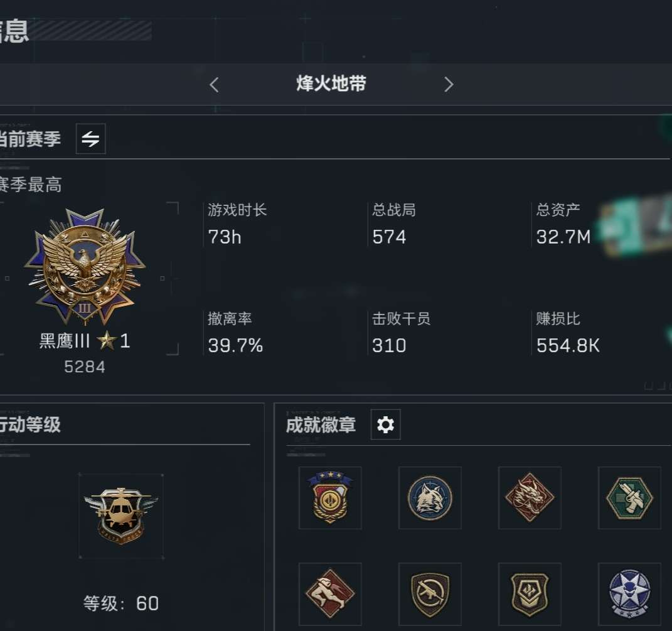Click the 撤离率 39.7% stat
672x631 pixels.
235,333
